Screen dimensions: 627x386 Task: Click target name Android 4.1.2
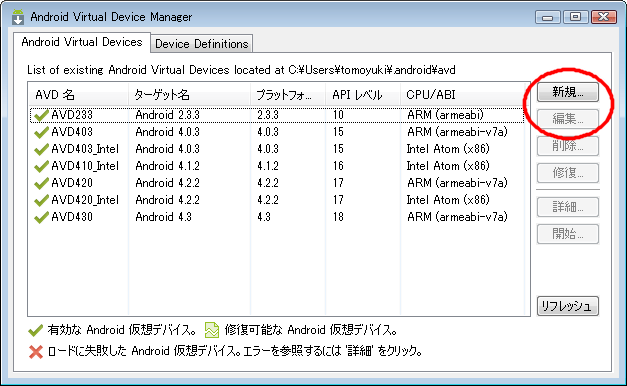click(168, 166)
